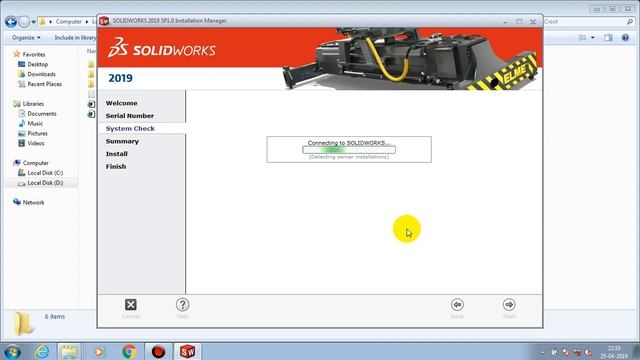Click the Cancel X icon in installer

coord(131,304)
